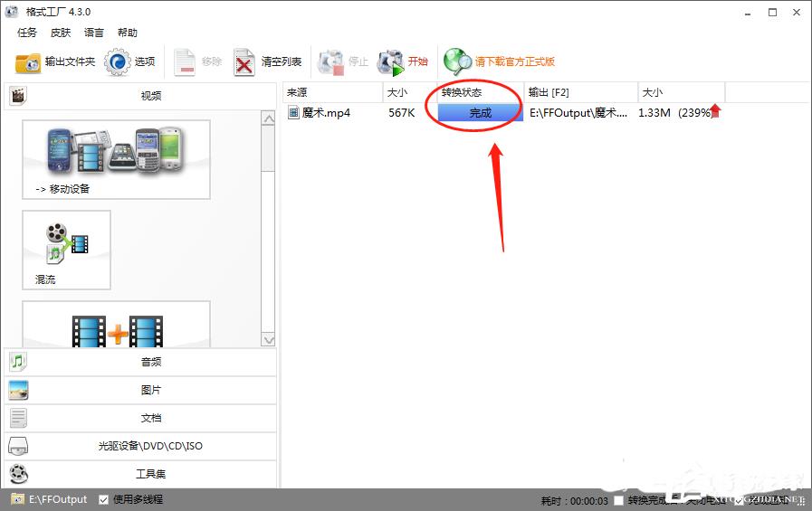The width and height of the screenshot is (812, 511).
Task: Click the 耗时 : 00:00:03 elapsed time
Action: click(x=574, y=501)
